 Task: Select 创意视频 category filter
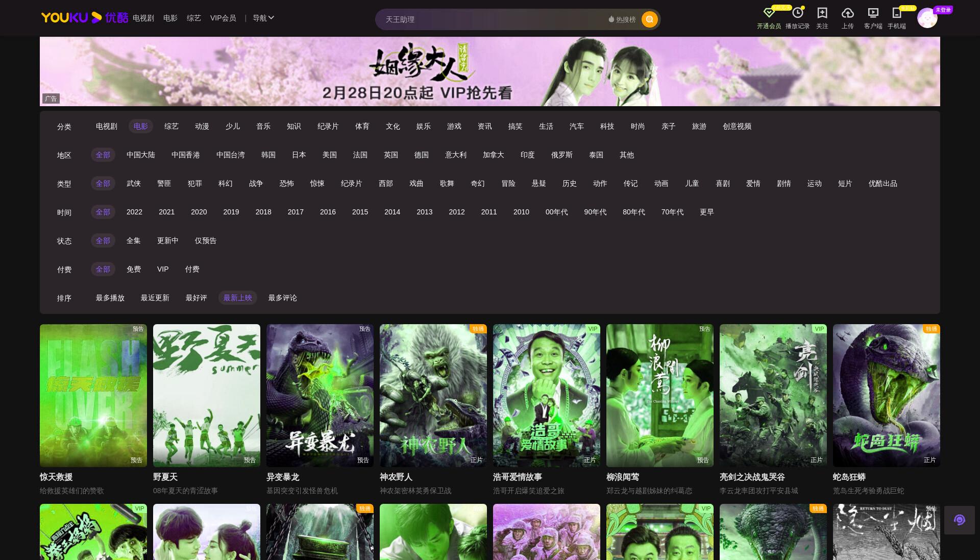tap(737, 126)
